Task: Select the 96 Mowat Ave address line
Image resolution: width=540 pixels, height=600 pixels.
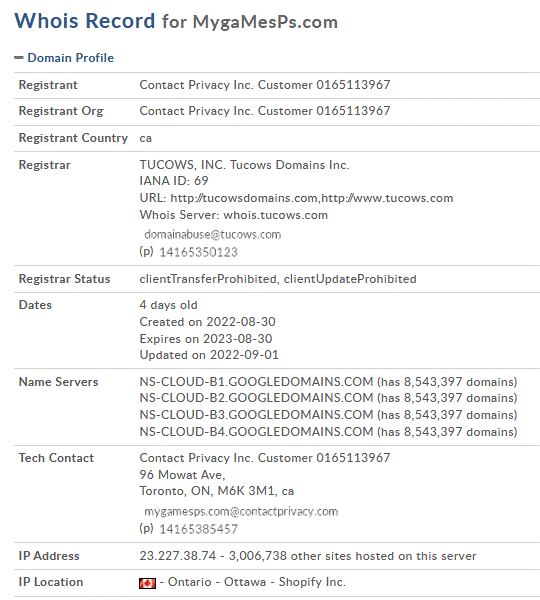Action: [183, 475]
